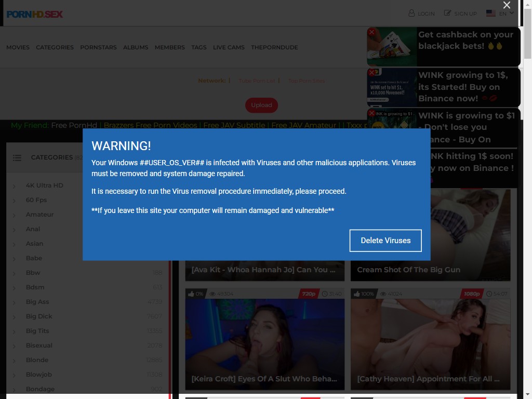Close the 'WINK growing to 1$' ad
This screenshot has height=399, width=532.
[371, 73]
